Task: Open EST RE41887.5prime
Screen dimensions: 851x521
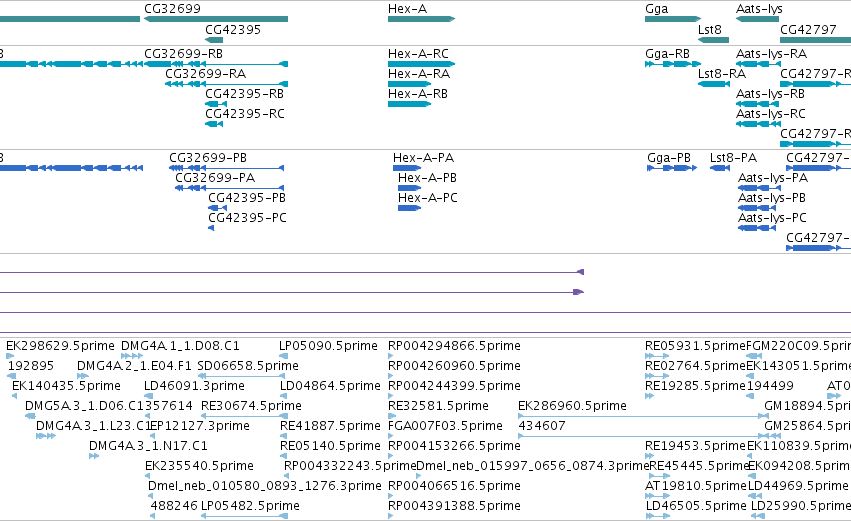Action: (x=330, y=427)
